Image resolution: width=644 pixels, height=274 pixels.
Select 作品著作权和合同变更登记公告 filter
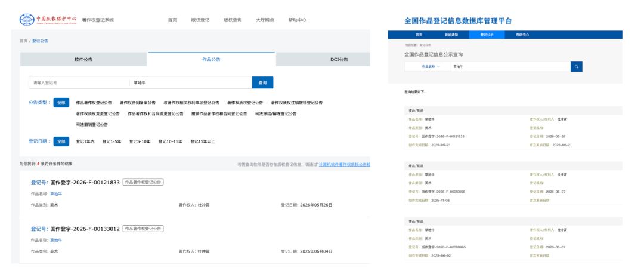(155, 113)
